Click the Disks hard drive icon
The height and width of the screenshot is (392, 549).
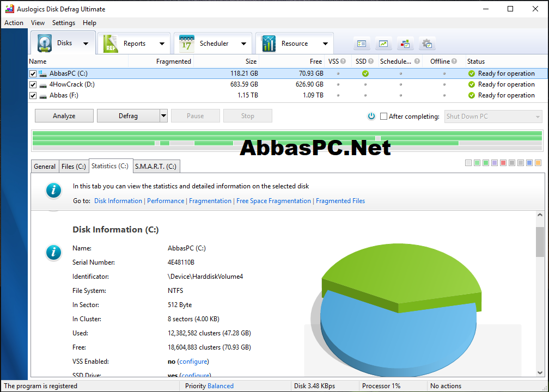tap(45, 44)
